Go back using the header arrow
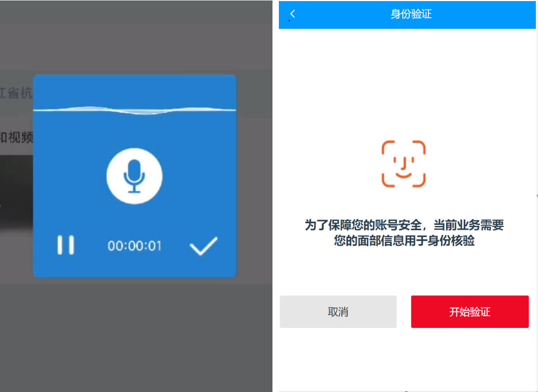538x392 pixels. (292, 14)
